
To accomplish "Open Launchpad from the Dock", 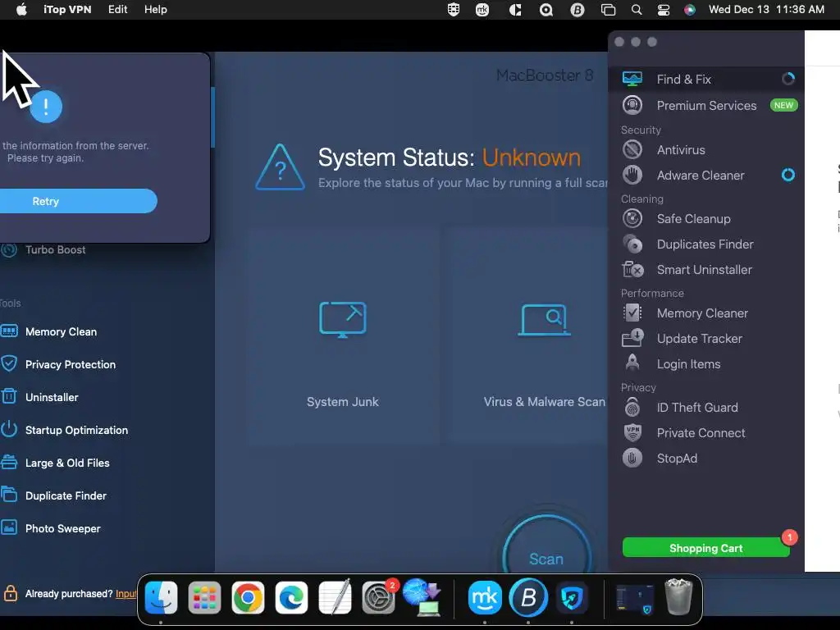I will [x=204, y=597].
